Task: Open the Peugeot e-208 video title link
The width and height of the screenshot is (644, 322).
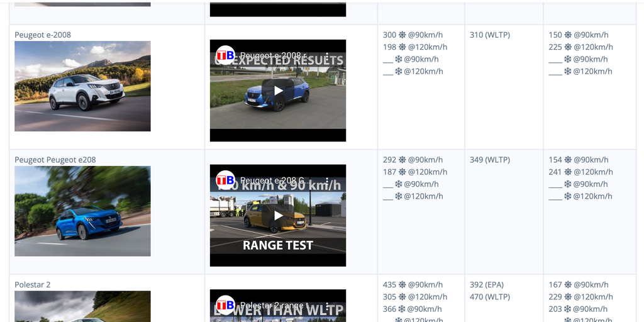Action: (x=275, y=180)
